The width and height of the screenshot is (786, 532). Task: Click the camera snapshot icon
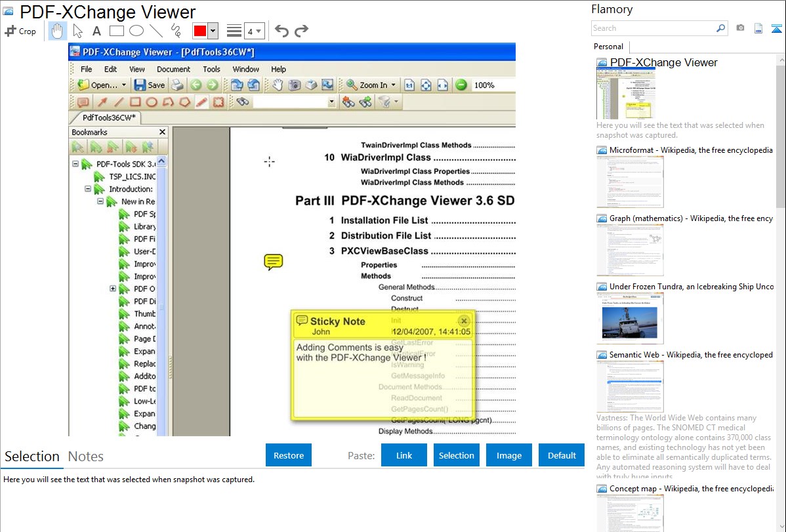coord(740,28)
